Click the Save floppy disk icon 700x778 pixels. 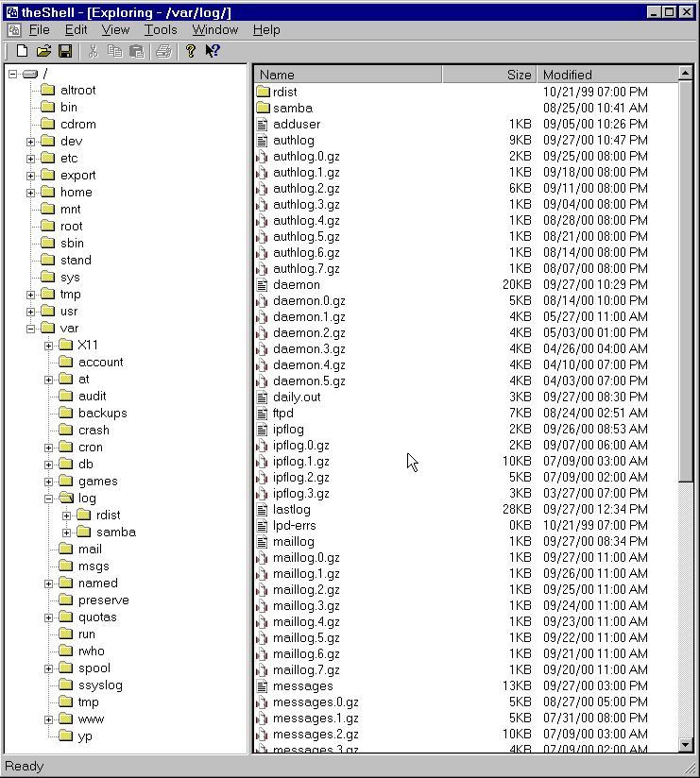tap(65, 51)
